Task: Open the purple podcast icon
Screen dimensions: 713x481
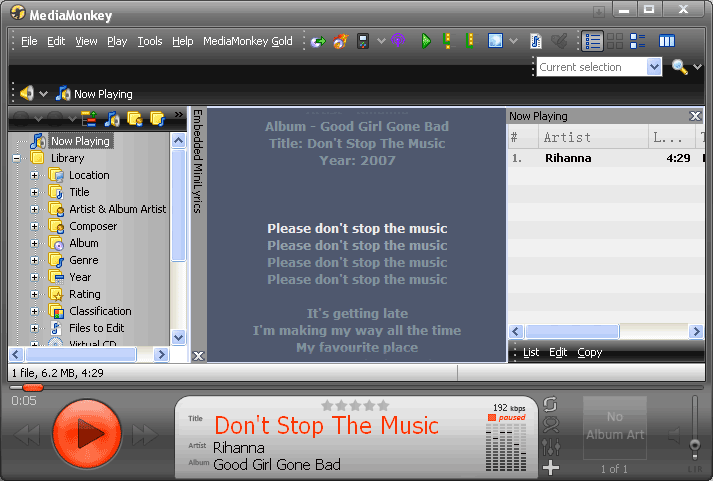Action: pos(398,41)
